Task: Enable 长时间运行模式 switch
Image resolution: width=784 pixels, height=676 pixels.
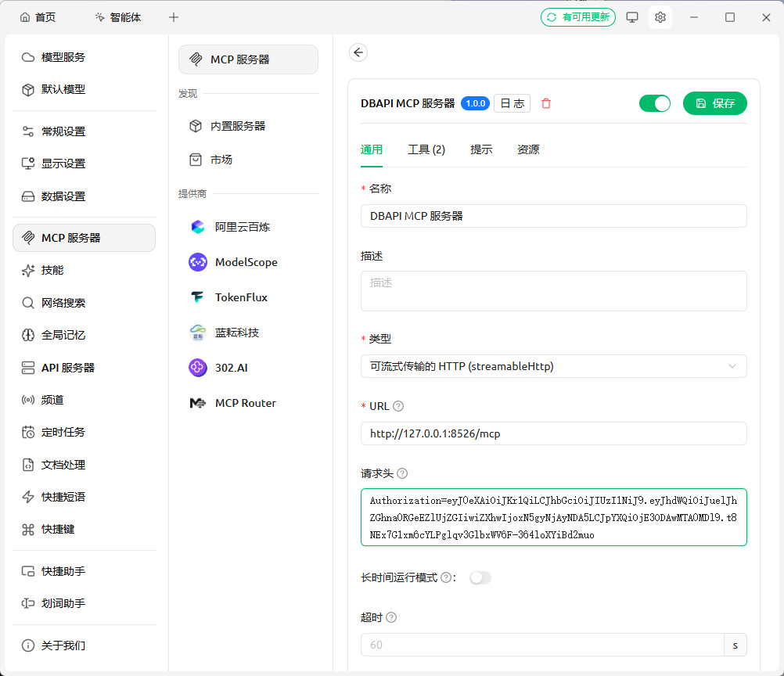Action: (480, 578)
